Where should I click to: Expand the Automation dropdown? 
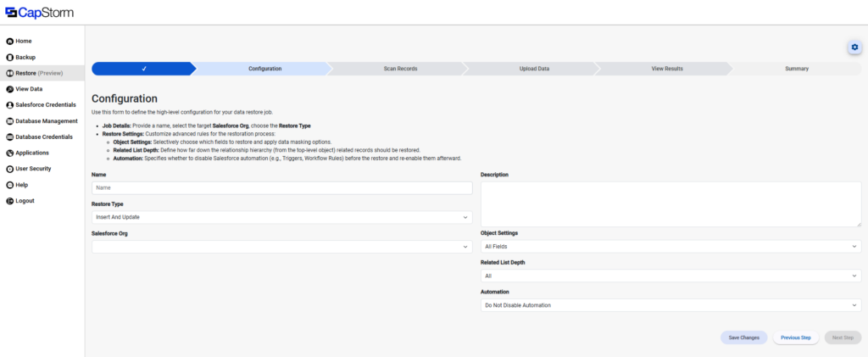pyautogui.click(x=670, y=305)
